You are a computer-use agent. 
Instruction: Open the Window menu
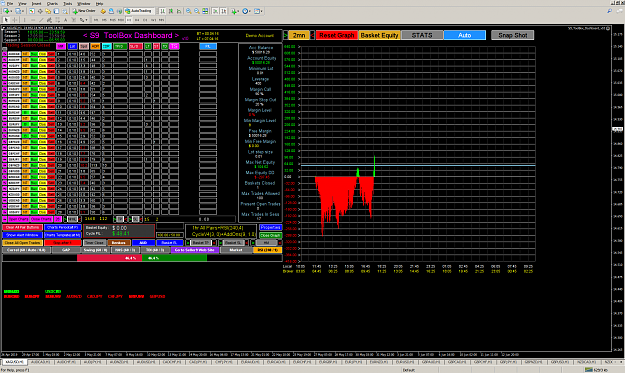[x=83, y=4]
